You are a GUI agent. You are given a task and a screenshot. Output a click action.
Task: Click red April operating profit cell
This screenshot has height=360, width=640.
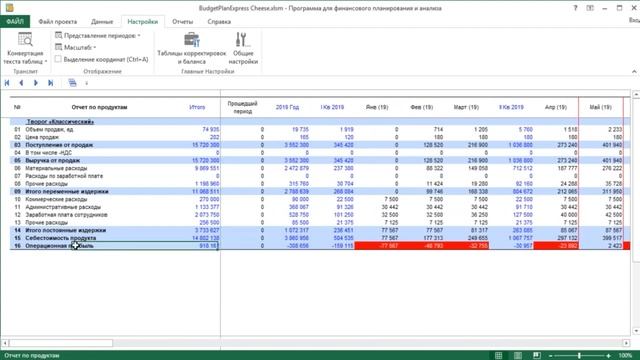pyautogui.click(x=556, y=246)
